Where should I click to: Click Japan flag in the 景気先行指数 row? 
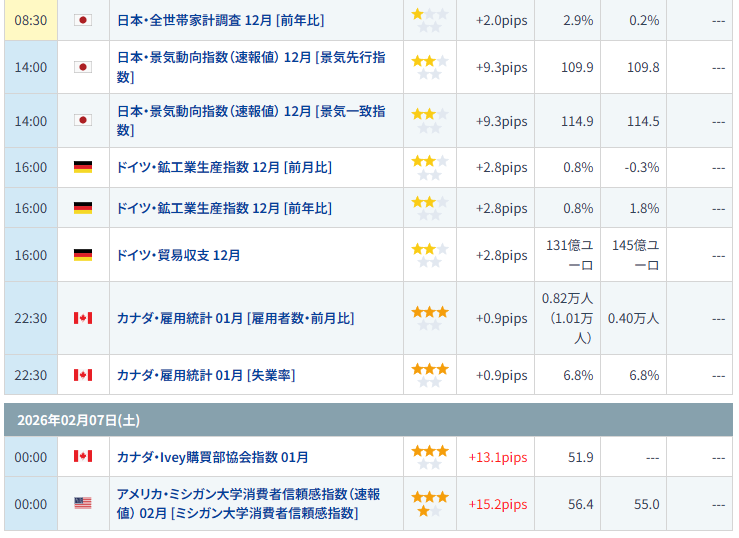click(x=83, y=67)
